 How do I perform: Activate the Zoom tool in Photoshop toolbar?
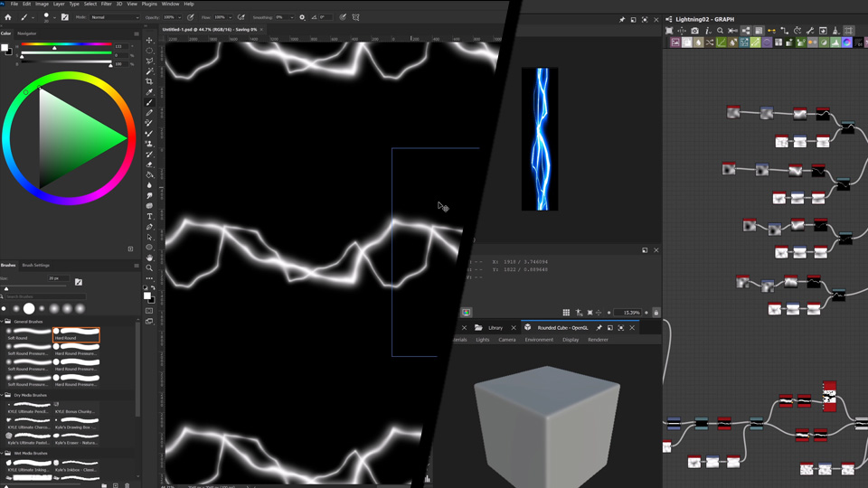click(x=150, y=267)
